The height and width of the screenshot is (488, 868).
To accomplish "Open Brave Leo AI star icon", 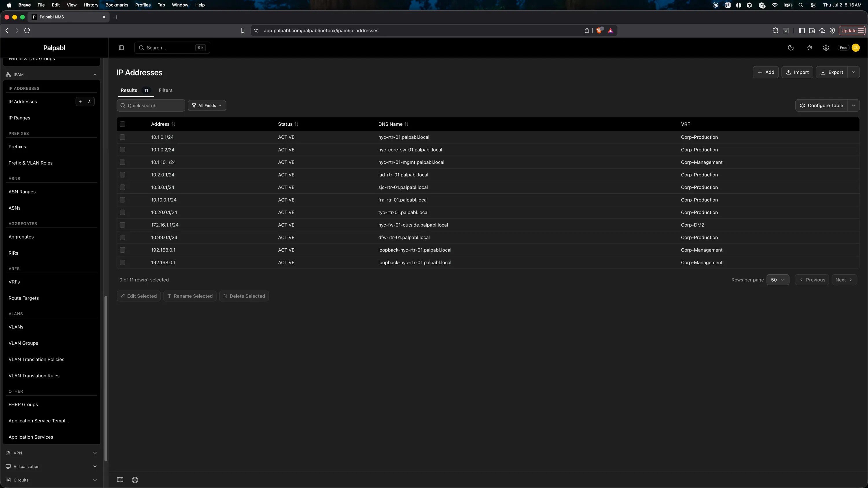I will coord(822,30).
